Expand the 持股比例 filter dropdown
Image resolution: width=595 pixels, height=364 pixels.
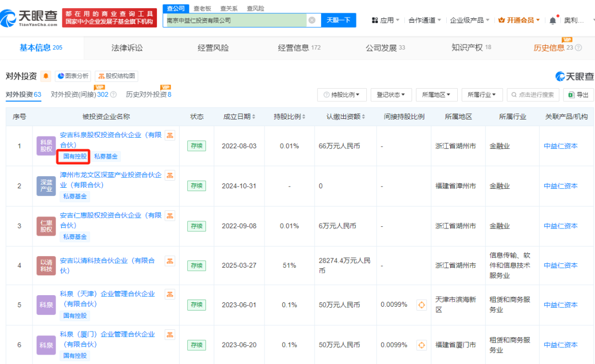point(342,95)
